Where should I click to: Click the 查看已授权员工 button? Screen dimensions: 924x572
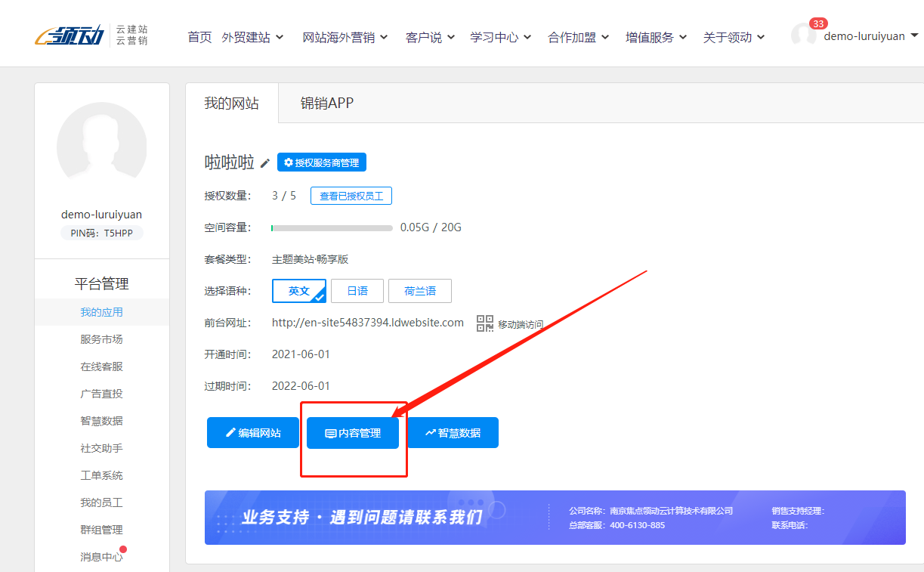pyautogui.click(x=351, y=196)
